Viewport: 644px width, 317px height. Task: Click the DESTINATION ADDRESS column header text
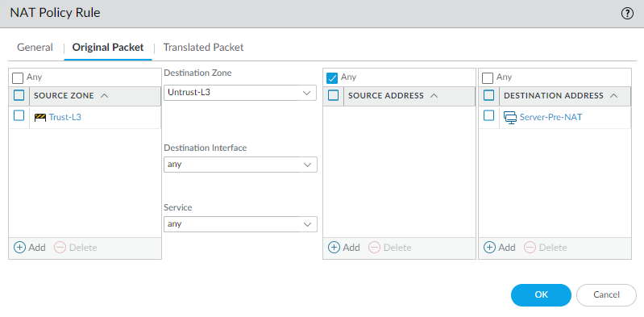pyautogui.click(x=554, y=96)
